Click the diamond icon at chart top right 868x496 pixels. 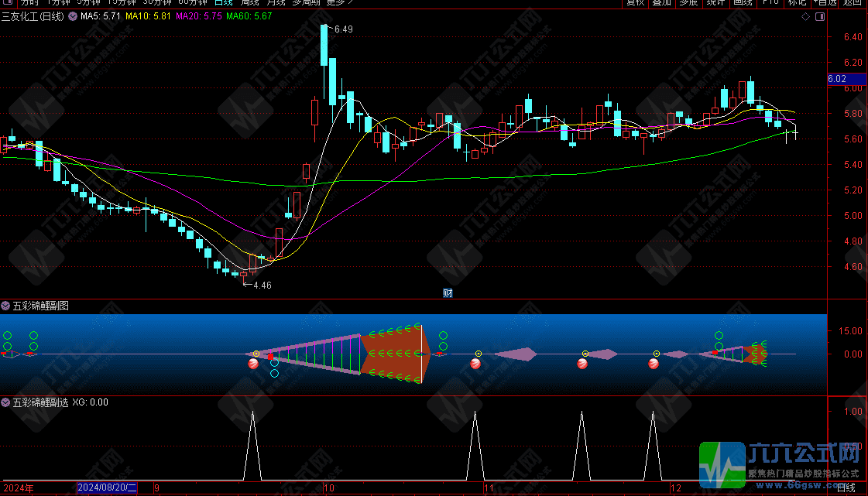pos(805,16)
